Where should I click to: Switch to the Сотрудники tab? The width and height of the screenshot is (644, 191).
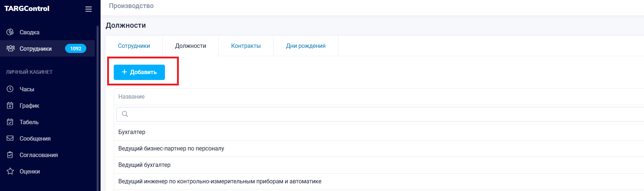click(134, 46)
